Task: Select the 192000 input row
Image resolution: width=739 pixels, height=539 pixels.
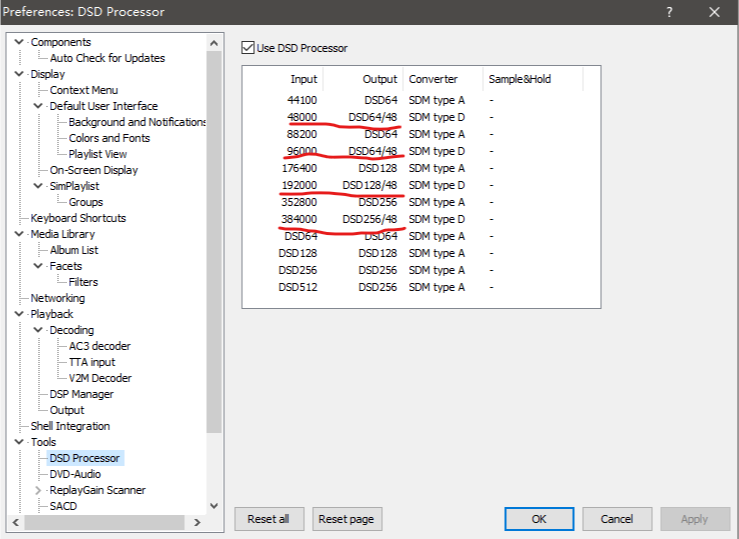Action: coord(300,185)
